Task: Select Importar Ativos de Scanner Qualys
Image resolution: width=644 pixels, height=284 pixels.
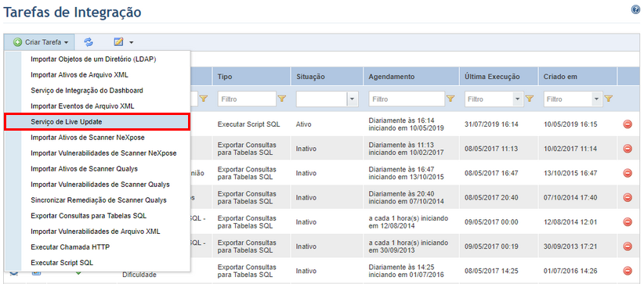Action: [x=84, y=169]
